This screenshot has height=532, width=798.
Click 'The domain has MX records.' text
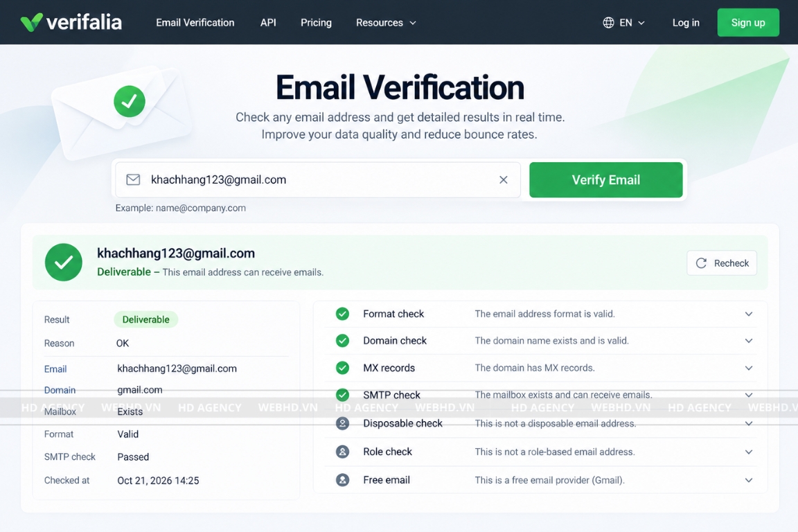(535, 368)
